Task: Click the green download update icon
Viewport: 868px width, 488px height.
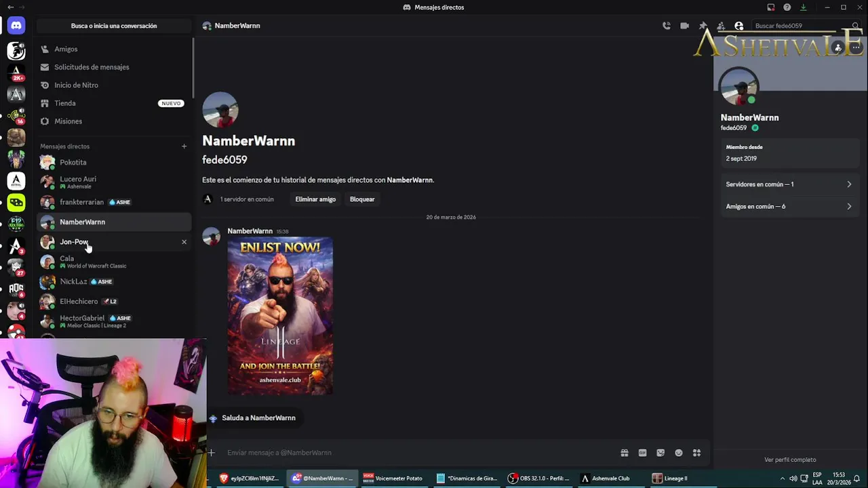Action: click(803, 7)
